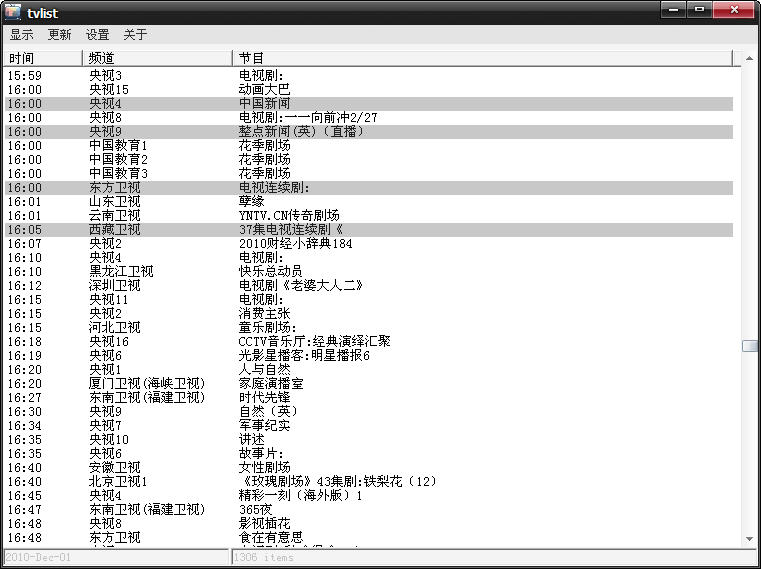Sort by the 节目 column header

pyautogui.click(x=483, y=58)
